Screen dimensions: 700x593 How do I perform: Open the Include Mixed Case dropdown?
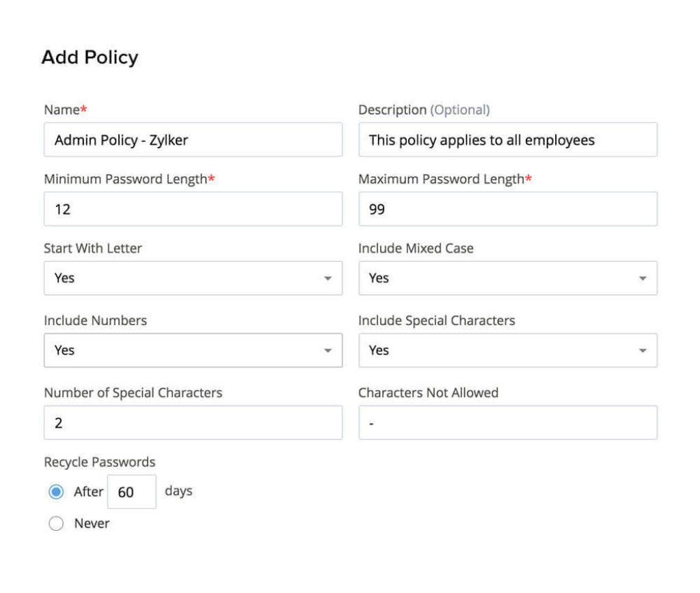tap(507, 278)
